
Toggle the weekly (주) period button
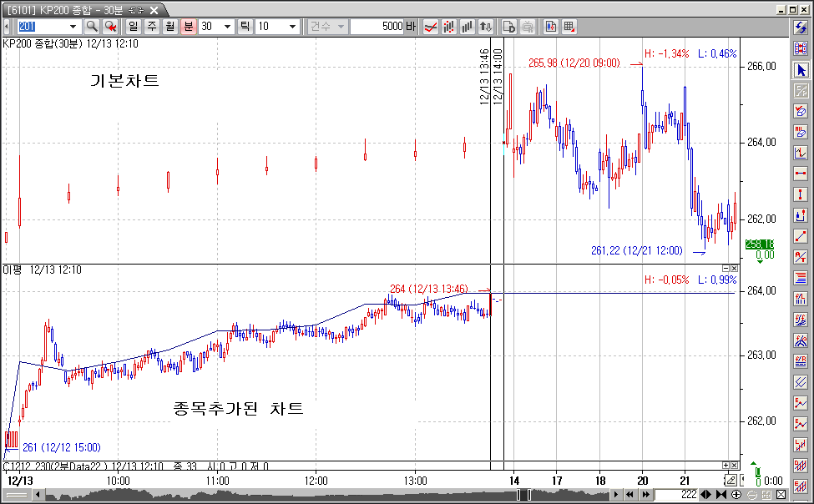pyautogui.click(x=152, y=27)
